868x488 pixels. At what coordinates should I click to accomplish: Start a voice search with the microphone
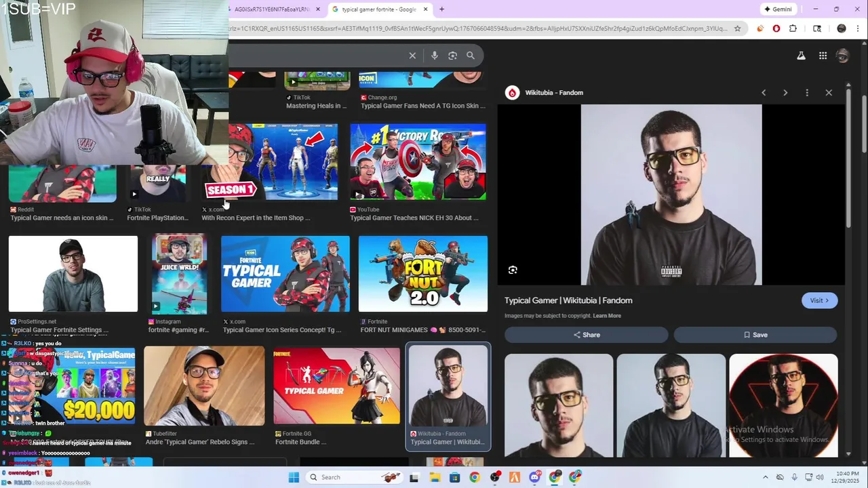pyautogui.click(x=435, y=56)
